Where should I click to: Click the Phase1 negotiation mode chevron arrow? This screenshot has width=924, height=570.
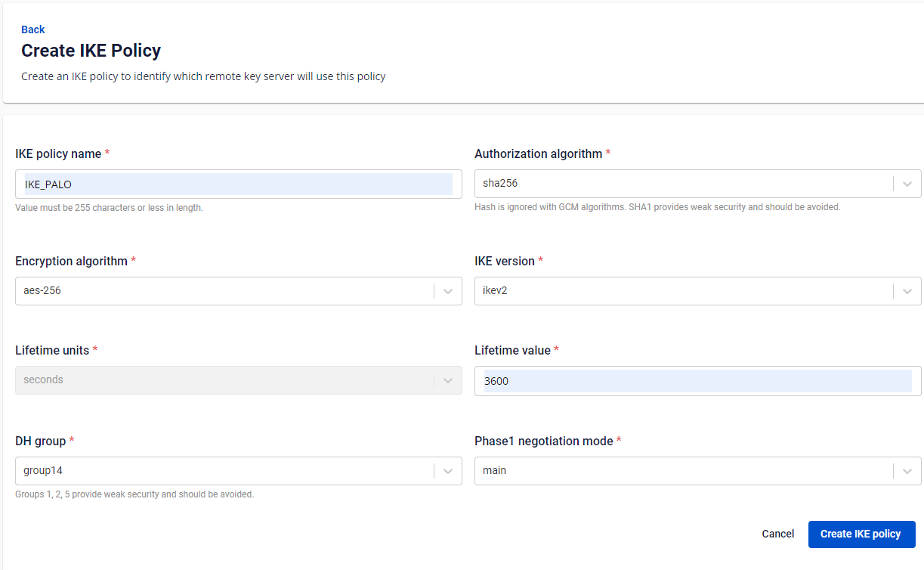(x=907, y=471)
